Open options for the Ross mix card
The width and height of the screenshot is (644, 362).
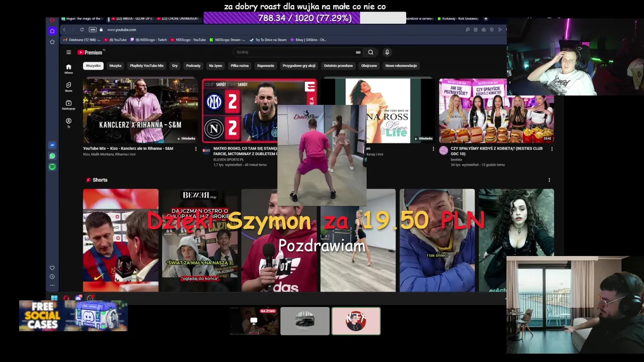(x=433, y=149)
